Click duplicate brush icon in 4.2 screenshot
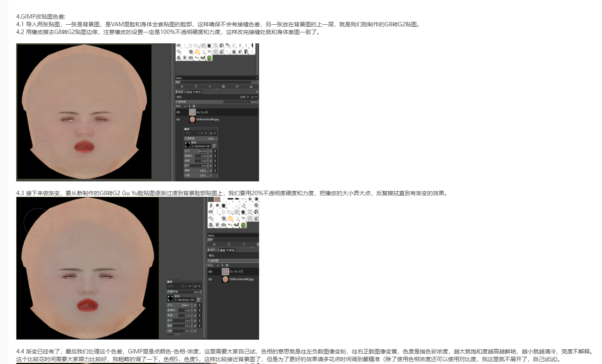The width and height of the screenshot is (602, 364). point(210,87)
